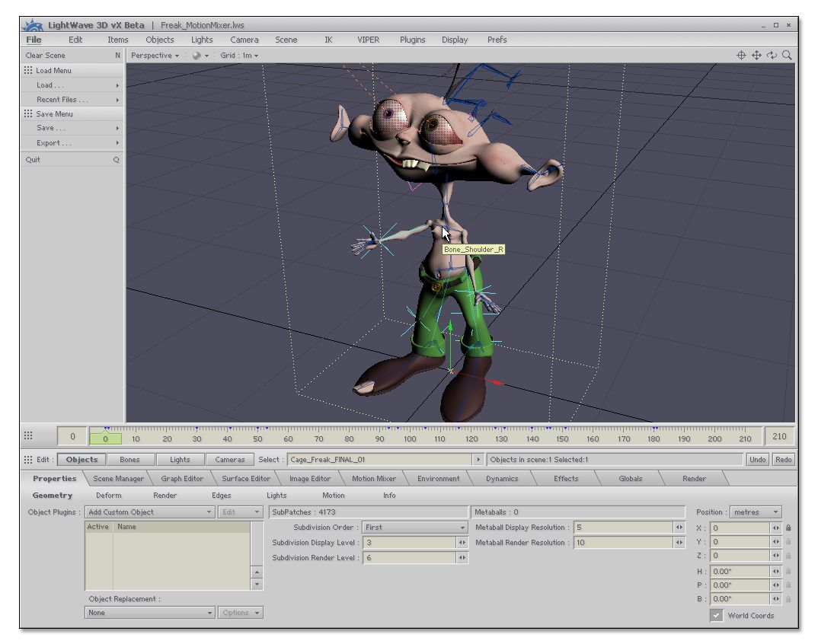
Task: Switch to the Motion Mixer tab
Action: pyautogui.click(x=373, y=479)
